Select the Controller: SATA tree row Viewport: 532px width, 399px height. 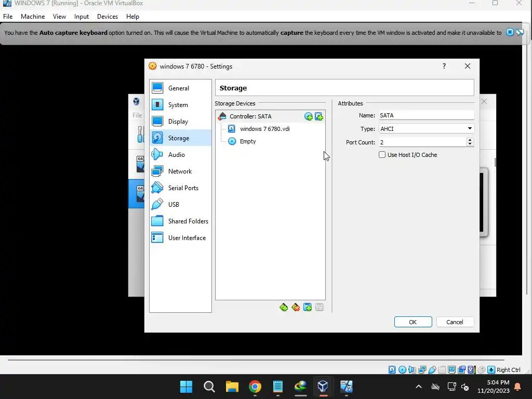point(270,116)
